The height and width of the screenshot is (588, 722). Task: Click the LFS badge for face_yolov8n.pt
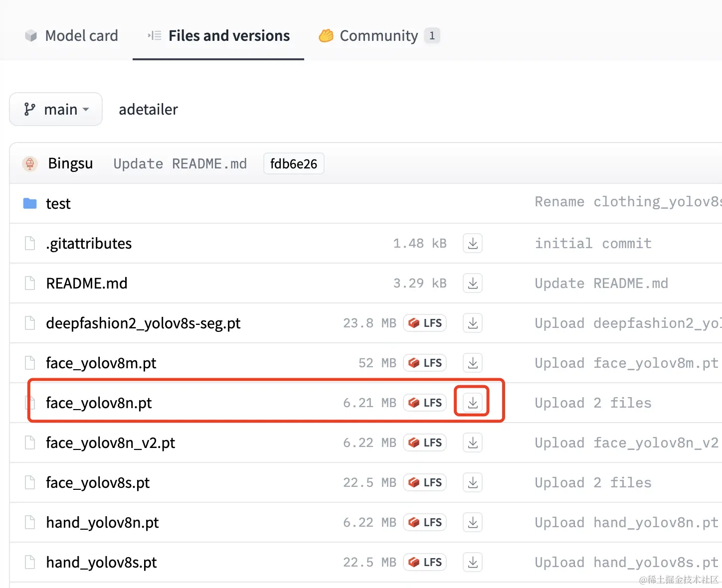click(x=425, y=403)
